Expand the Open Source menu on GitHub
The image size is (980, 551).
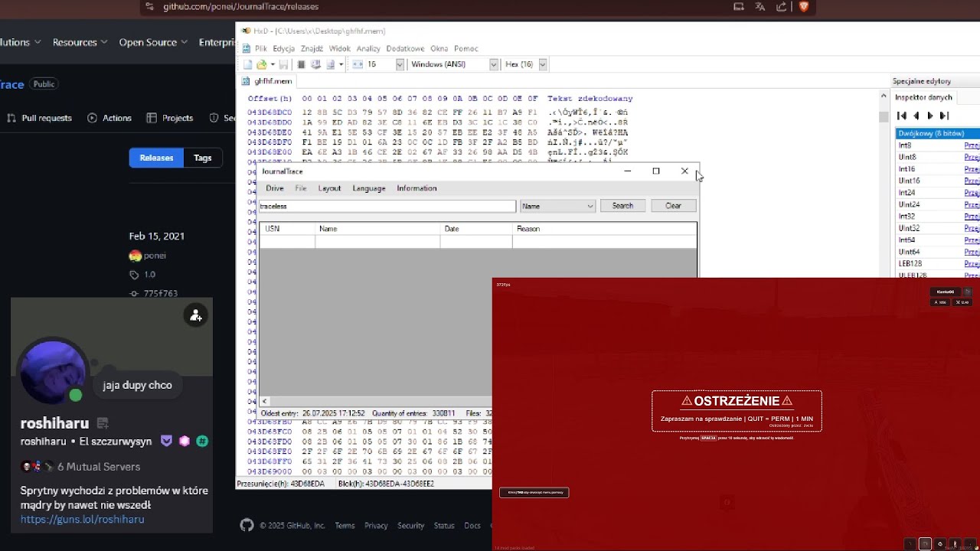click(153, 42)
